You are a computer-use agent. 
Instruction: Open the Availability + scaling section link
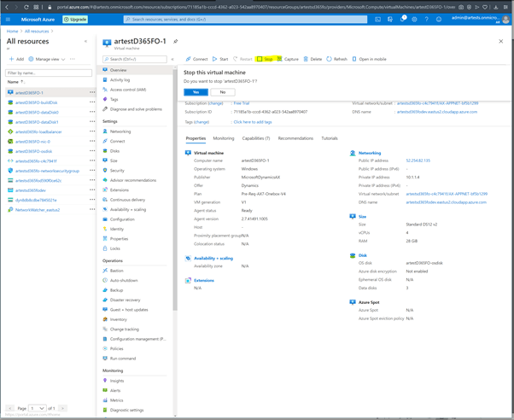point(213,259)
